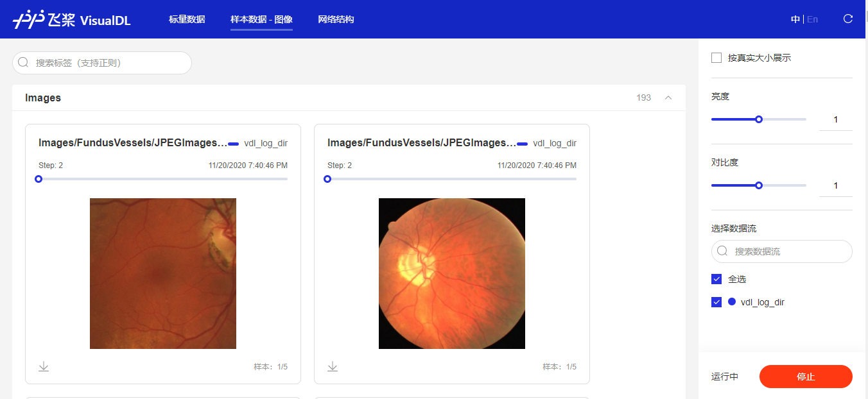Click the 停止 button to stop the run
This screenshot has width=868, height=399.
(x=806, y=377)
